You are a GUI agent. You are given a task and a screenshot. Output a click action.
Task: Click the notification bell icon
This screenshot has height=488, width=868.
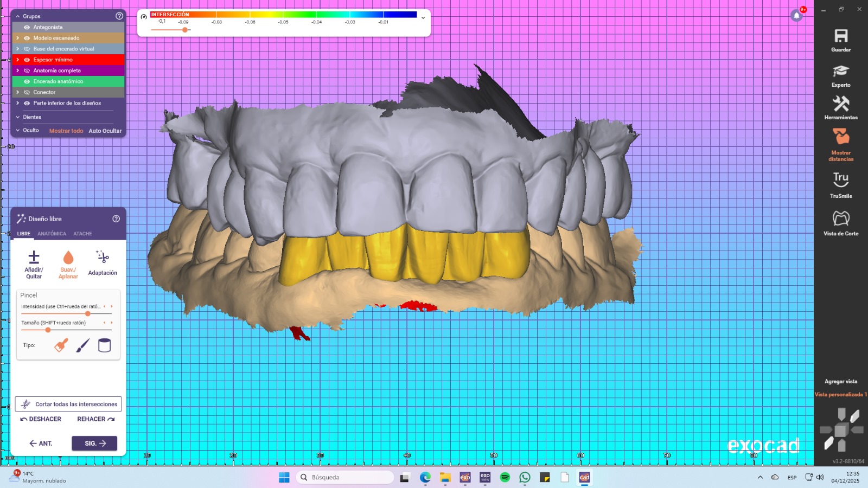point(797,15)
